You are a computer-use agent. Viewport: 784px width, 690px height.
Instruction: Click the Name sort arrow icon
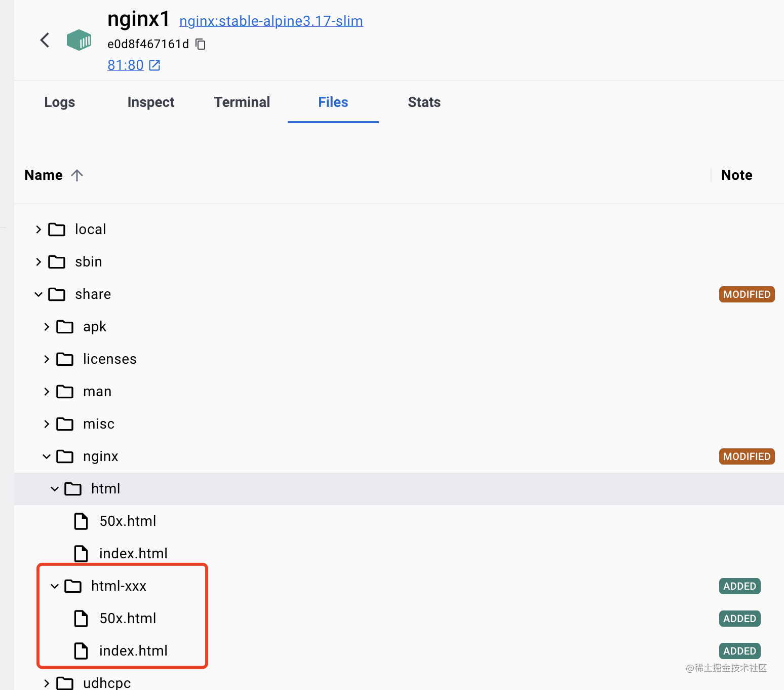[77, 175]
